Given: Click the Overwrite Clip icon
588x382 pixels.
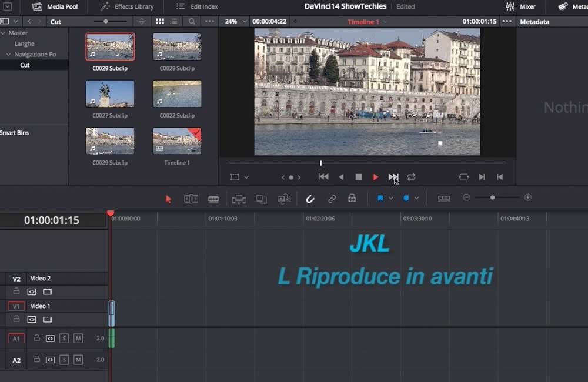Looking at the screenshot, I should click(x=262, y=199).
